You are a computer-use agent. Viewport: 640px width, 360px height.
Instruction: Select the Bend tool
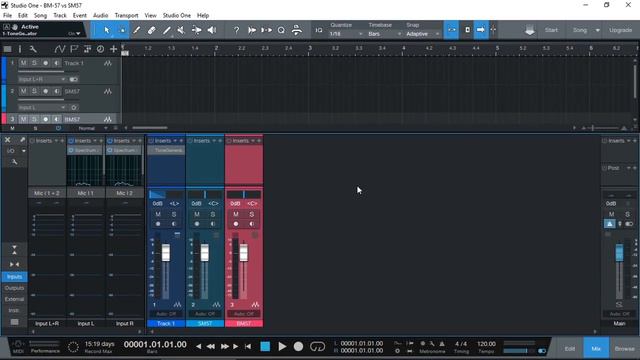(x=196, y=30)
